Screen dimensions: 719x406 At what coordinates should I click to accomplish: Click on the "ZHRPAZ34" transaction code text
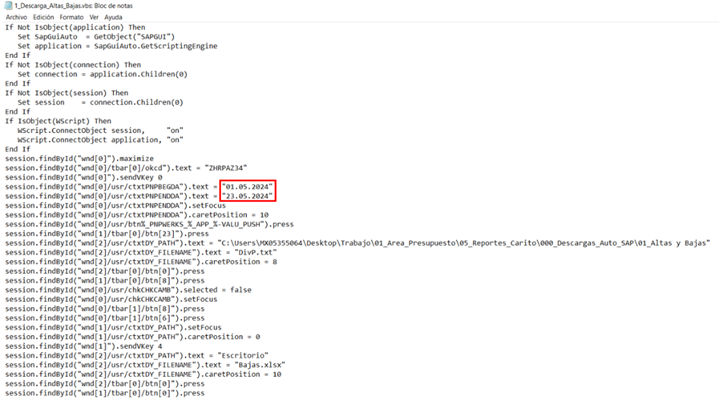tap(252, 167)
